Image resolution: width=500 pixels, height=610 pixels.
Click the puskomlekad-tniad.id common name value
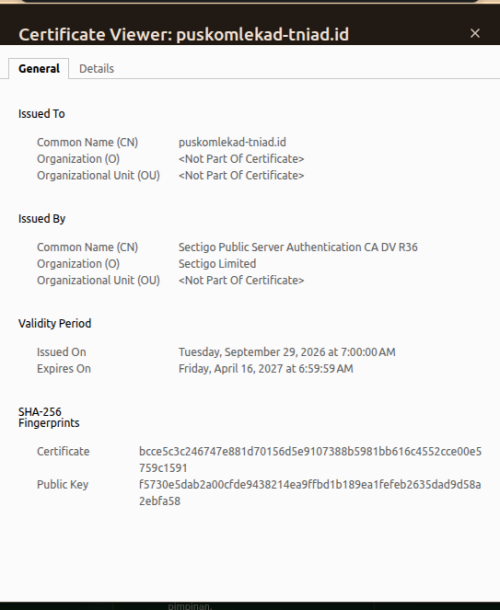[x=232, y=142]
